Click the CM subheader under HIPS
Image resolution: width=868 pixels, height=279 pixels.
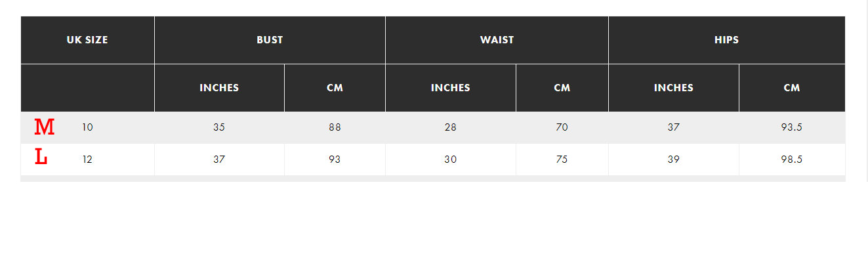point(792,88)
